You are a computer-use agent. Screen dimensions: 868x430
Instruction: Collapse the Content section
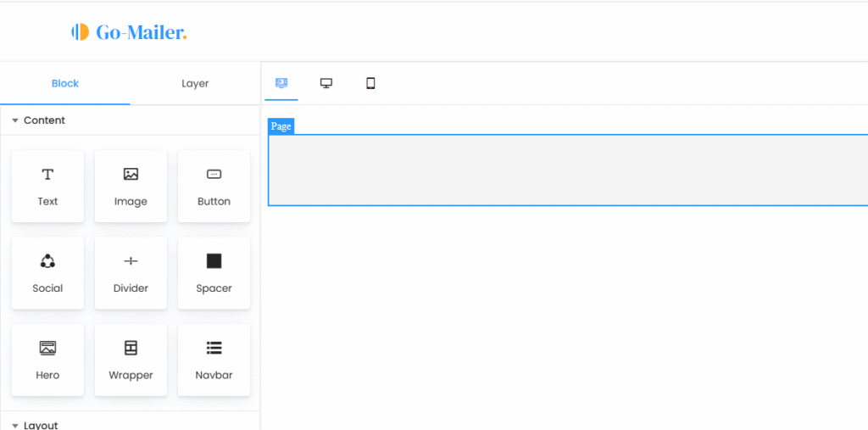(15, 120)
